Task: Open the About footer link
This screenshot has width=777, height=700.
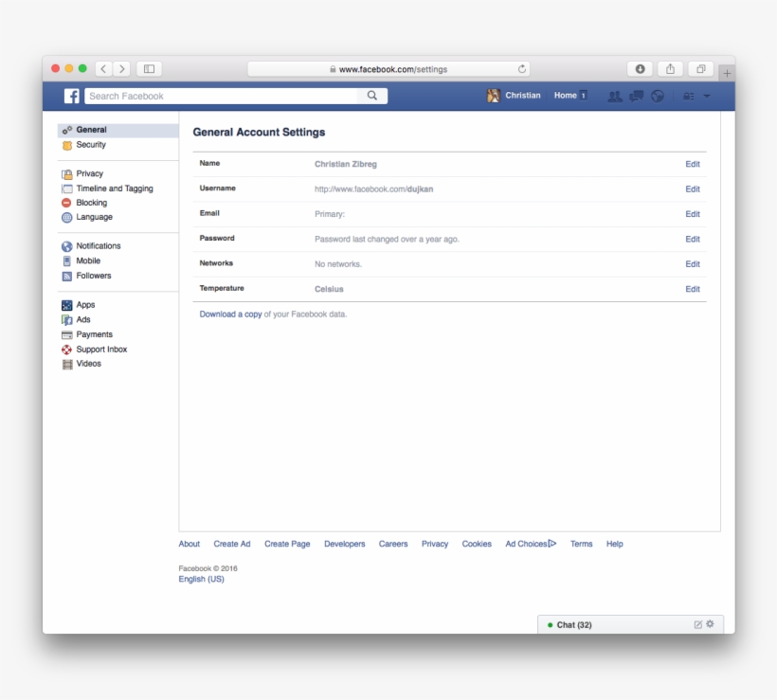Action: 190,544
